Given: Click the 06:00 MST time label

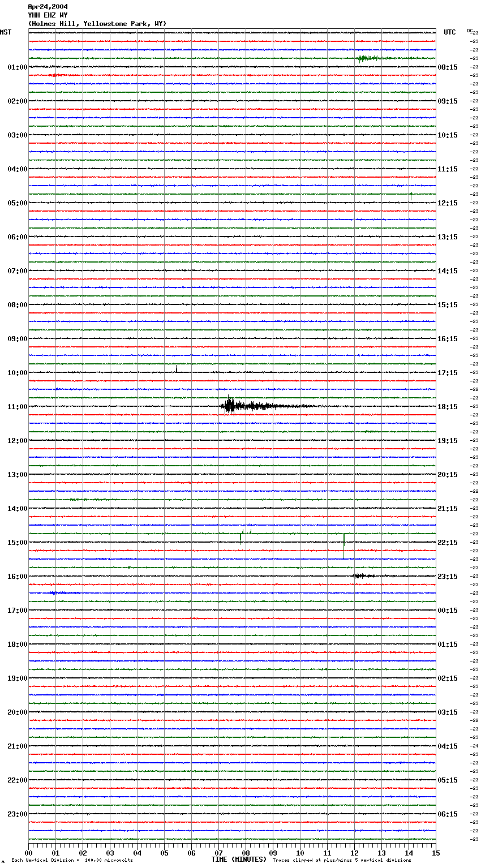Looking at the screenshot, I should point(18,237).
